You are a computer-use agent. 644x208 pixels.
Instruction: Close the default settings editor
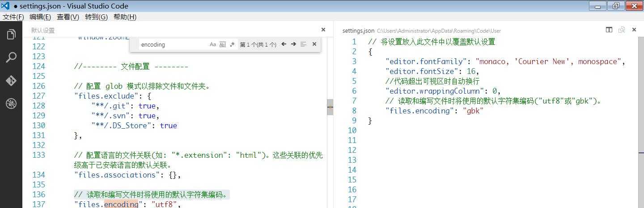[x=323, y=30]
